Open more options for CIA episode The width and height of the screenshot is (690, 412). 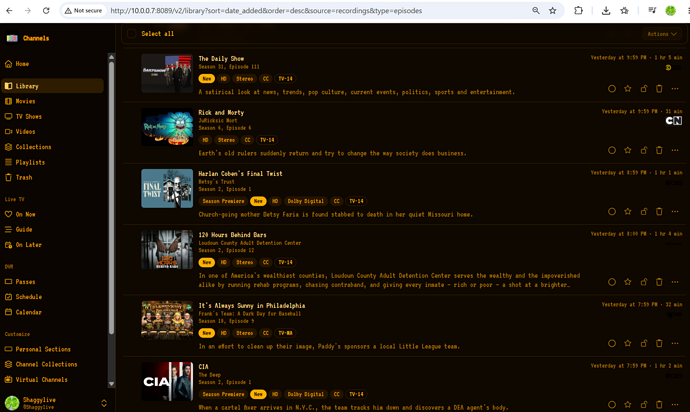675,405
